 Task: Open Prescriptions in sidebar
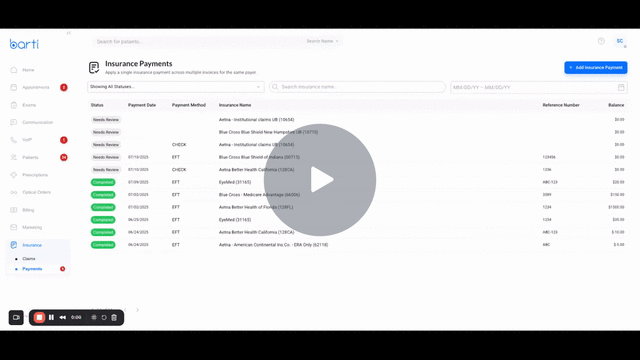point(35,175)
